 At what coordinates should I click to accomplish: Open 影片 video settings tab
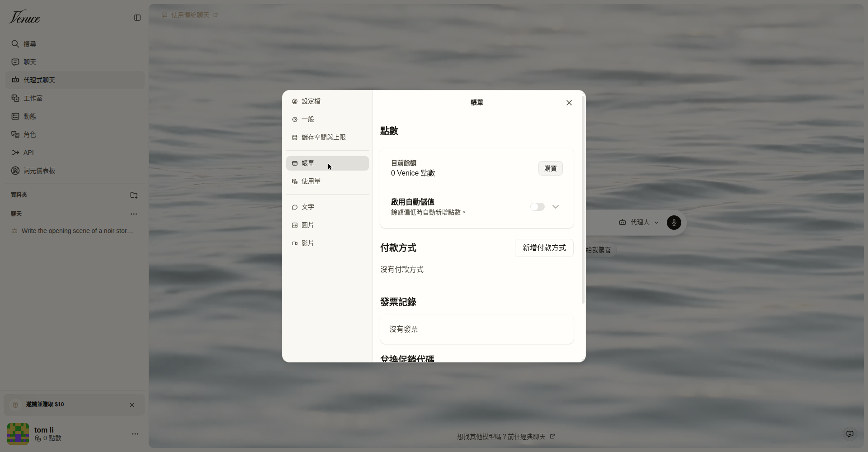(327, 243)
